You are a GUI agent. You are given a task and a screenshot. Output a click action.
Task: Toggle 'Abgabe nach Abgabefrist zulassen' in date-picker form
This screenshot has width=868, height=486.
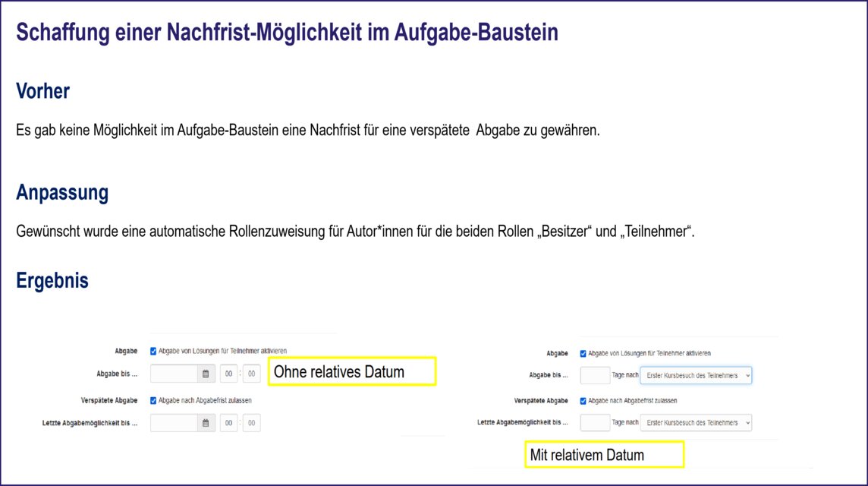(153, 401)
